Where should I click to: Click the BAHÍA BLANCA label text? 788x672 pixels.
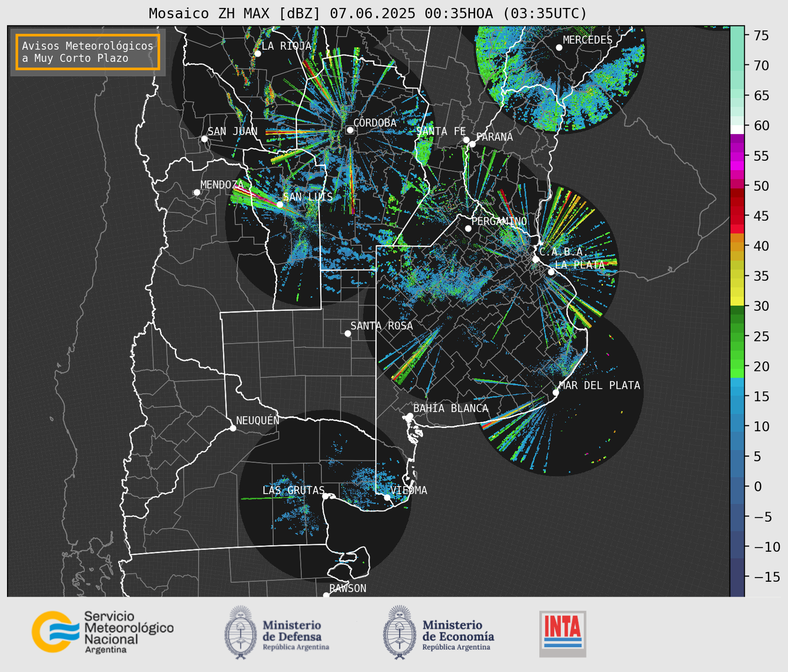[451, 408]
